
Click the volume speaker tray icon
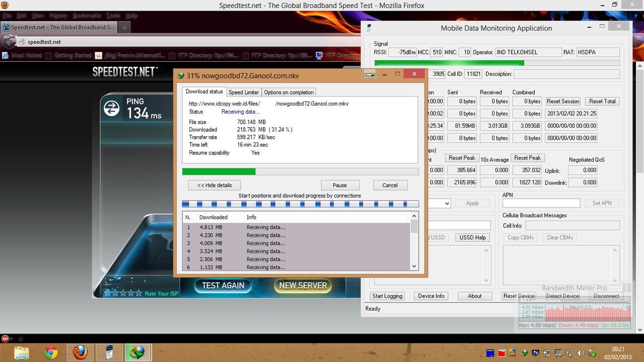(581, 352)
